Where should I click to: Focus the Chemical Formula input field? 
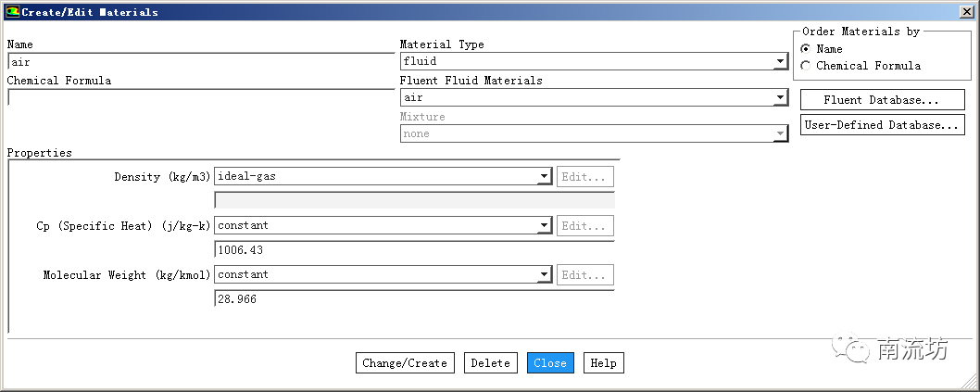click(x=199, y=97)
